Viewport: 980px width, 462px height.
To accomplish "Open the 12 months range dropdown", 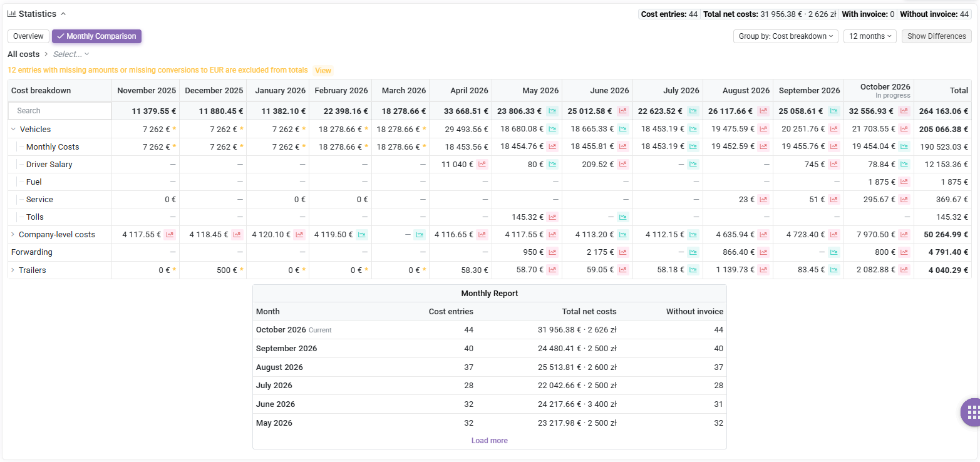I will tap(870, 36).
